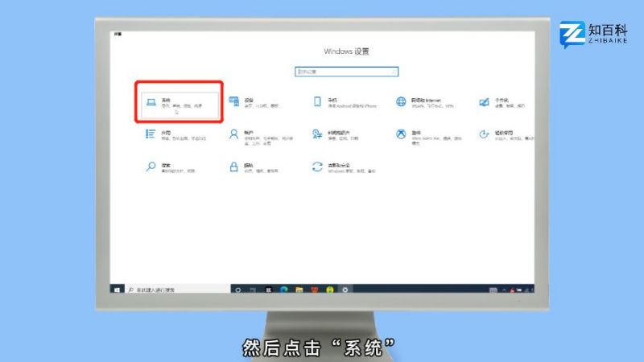Click the taskbar search box

[177, 290]
